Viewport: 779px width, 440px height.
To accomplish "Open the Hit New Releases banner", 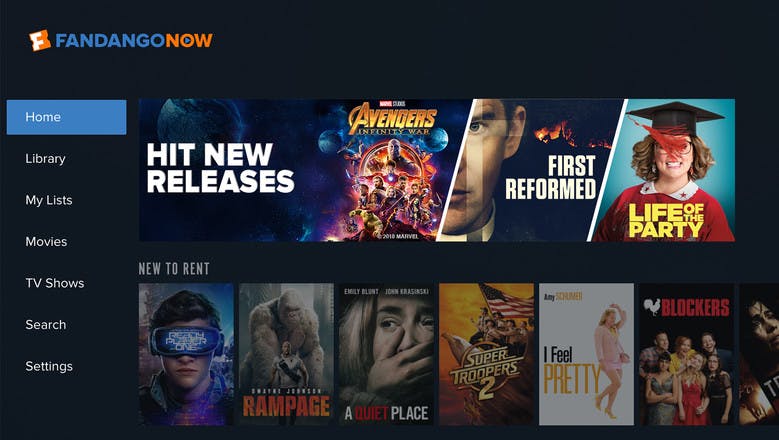I will [x=221, y=168].
